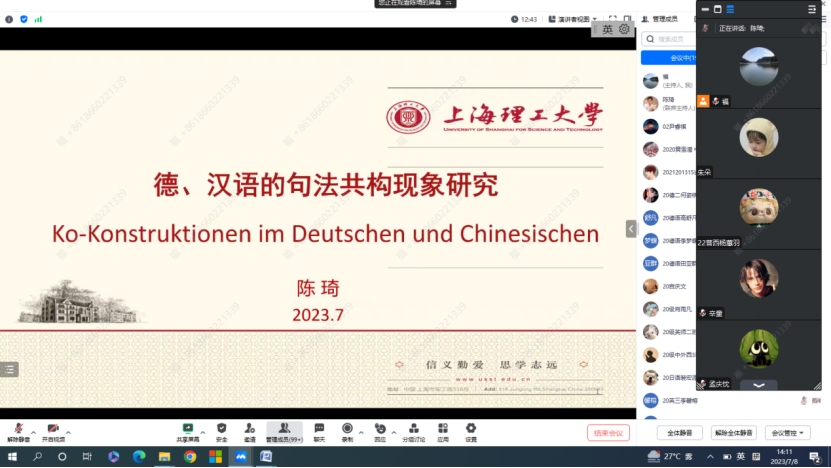Expand more video tiles with down chevron
This screenshot has height=468, width=831.
(759, 385)
